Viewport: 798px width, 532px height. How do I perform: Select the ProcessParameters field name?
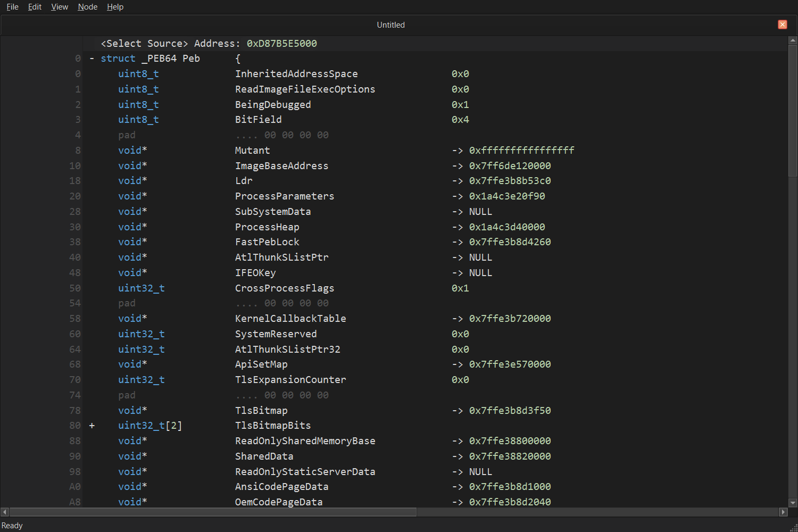pos(285,196)
